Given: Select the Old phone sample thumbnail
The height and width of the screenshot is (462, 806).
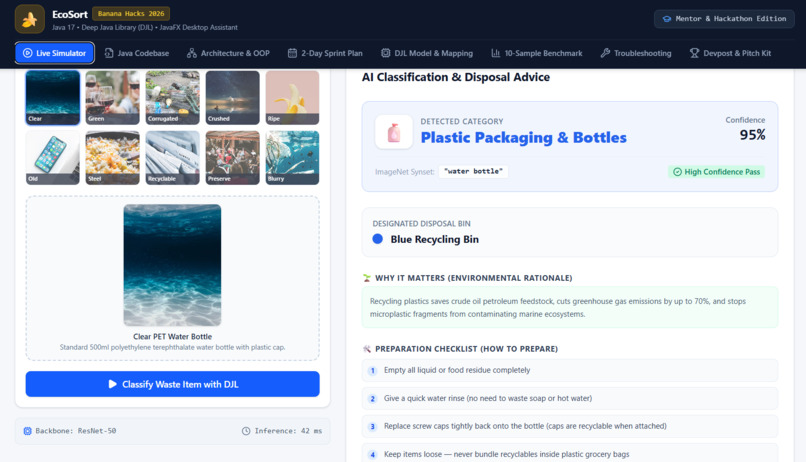Looking at the screenshot, I should [53, 158].
